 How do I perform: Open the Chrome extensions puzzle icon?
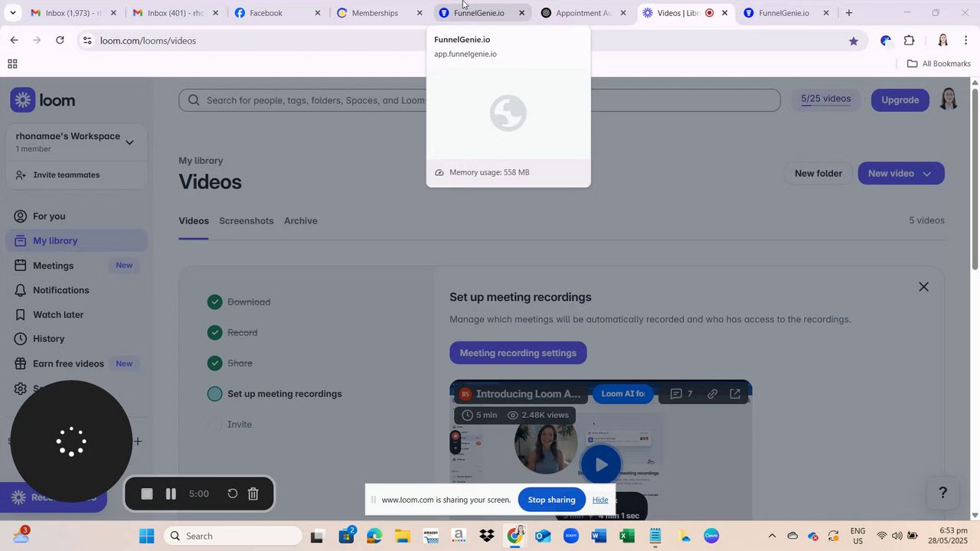(x=910, y=41)
